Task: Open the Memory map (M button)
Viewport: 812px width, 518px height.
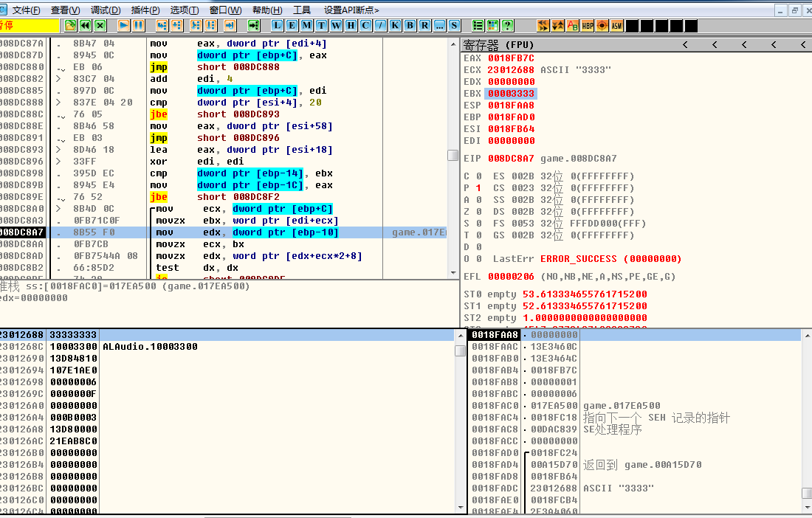Action: [306, 26]
